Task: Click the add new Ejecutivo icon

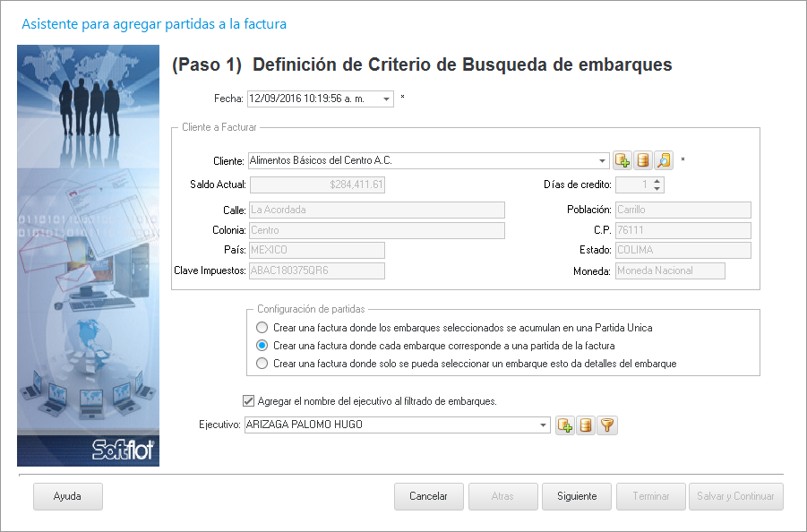Action: click(x=565, y=425)
